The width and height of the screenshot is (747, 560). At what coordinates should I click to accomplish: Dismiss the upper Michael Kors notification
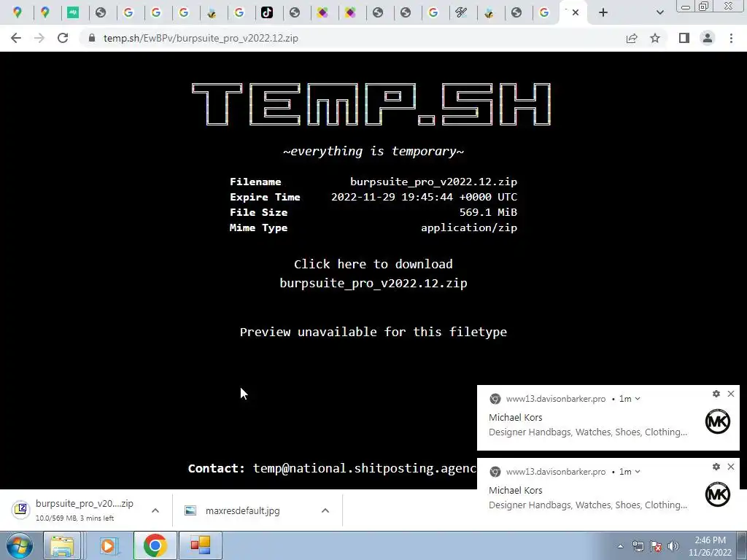(x=731, y=394)
